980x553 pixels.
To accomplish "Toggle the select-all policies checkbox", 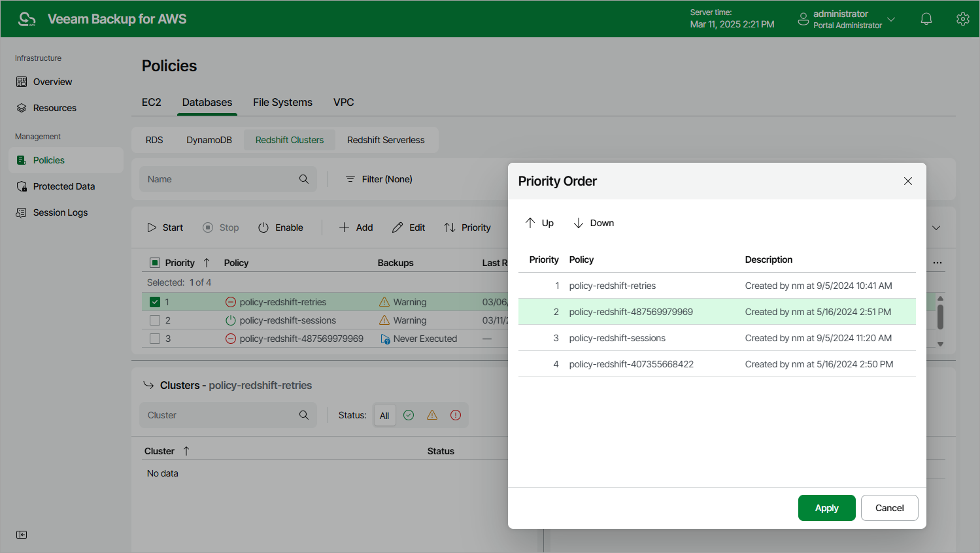I will click(155, 263).
